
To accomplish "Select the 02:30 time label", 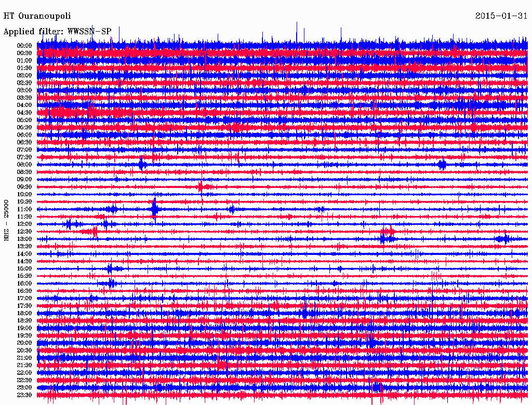I will pos(24,83).
